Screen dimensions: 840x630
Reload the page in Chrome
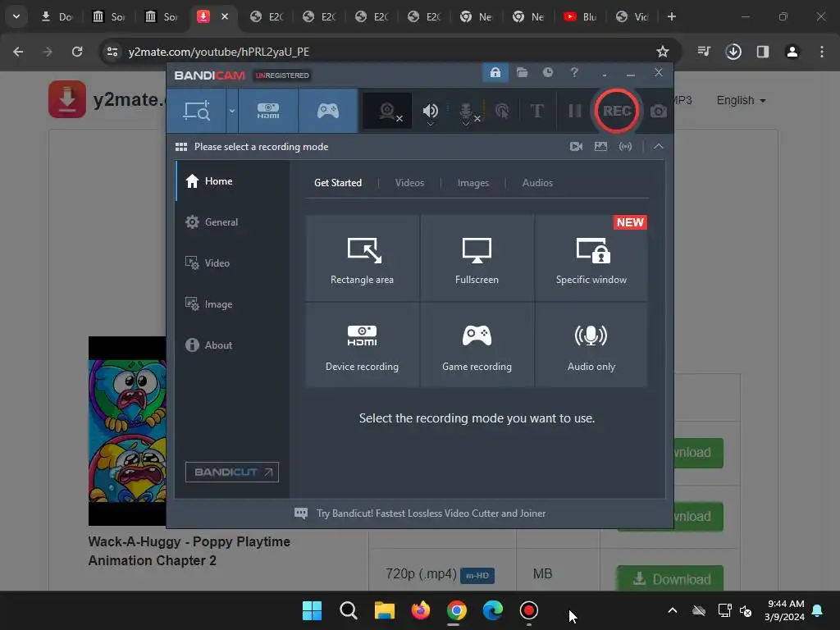pyautogui.click(x=77, y=52)
